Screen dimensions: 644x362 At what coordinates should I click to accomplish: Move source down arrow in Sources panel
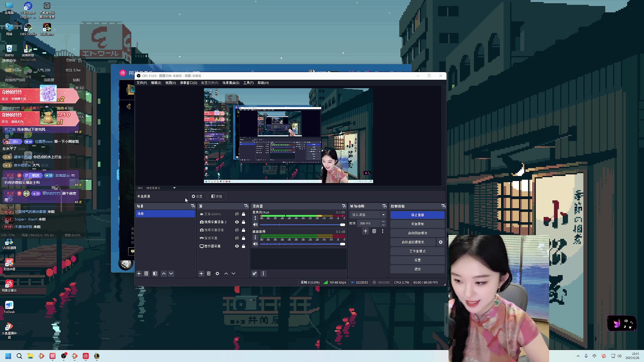(x=233, y=274)
